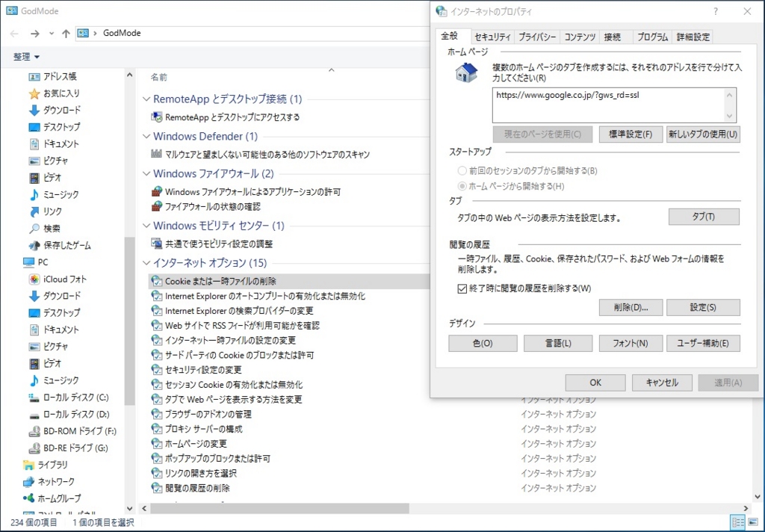Click the 新しいタブの使用(U) button
This screenshot has width=765, height=532.
[x=703, y=134]
